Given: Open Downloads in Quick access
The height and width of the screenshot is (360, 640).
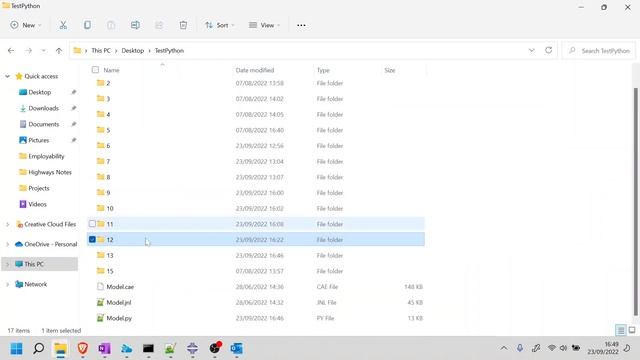Looking at the screenshot, I should coord(44,108).
